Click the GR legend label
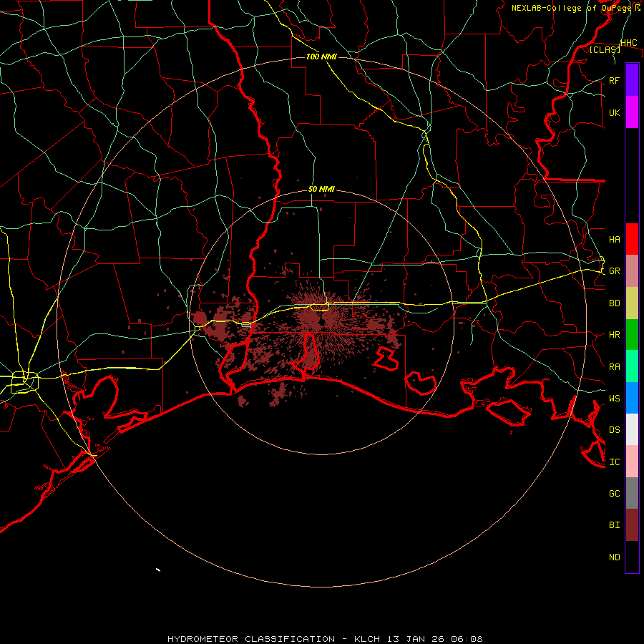 614,271
